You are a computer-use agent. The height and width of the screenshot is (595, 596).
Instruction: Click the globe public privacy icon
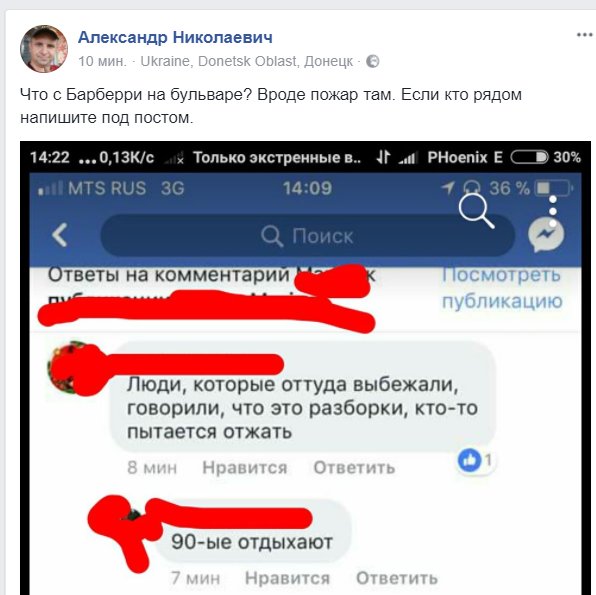pos(372,61)
